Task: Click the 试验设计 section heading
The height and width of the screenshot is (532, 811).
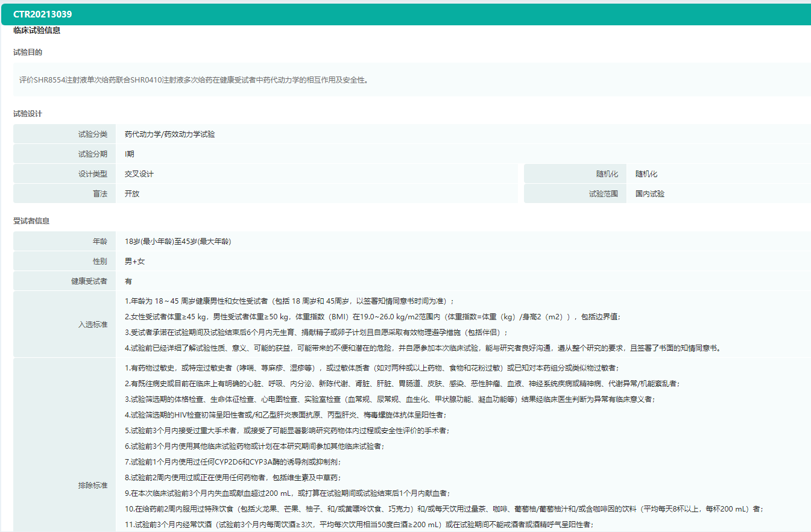Action: coord(28,114)
